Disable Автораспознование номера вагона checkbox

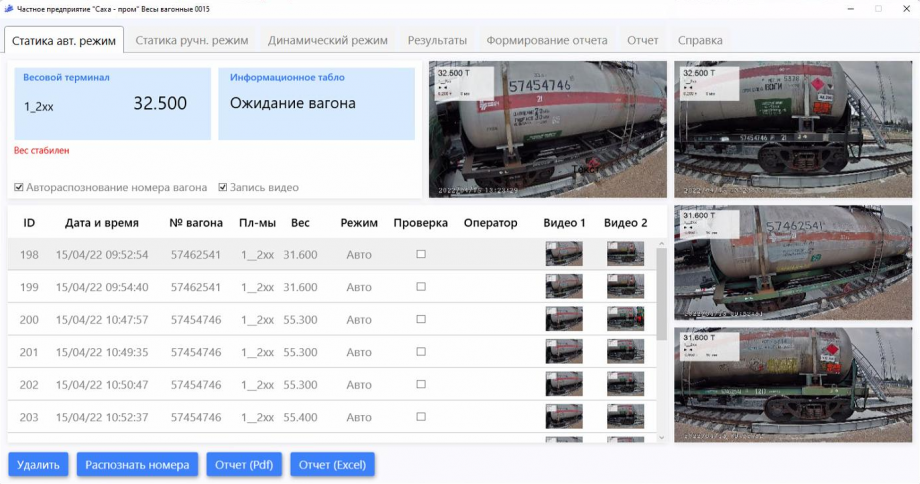[19, 187]
